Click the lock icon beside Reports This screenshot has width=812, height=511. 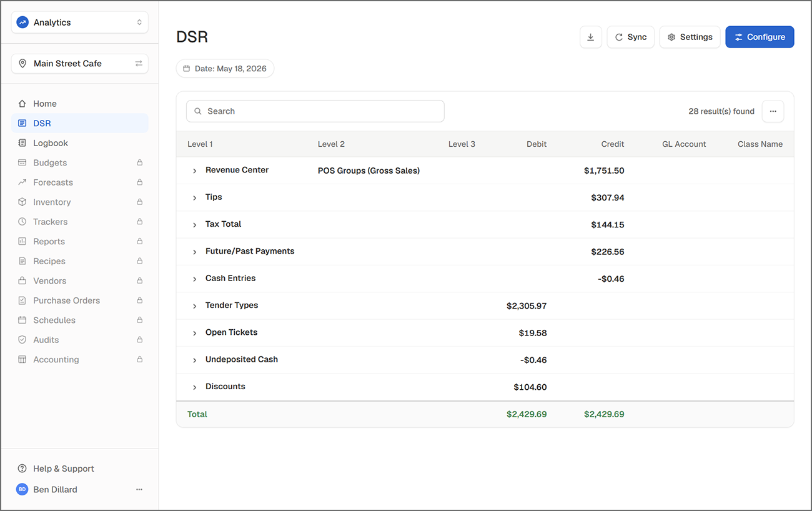pos(140,241)
